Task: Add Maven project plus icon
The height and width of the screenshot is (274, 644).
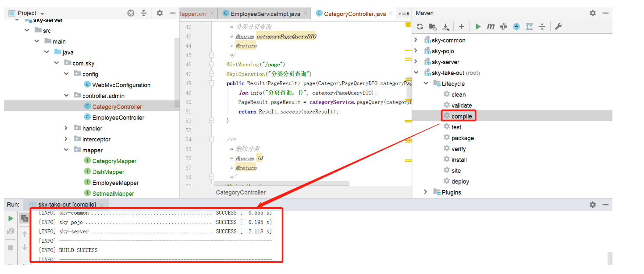Action: tap(462, 27)
